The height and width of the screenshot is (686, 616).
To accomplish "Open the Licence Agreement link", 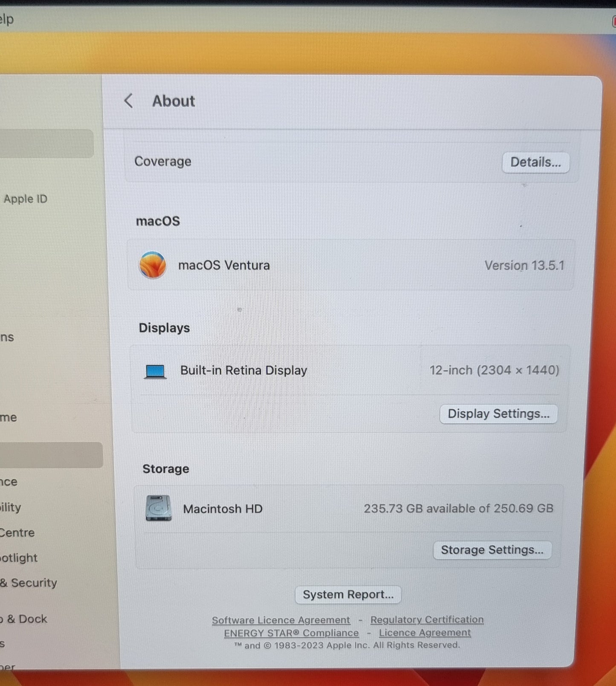I will click(x=425, y=633).
